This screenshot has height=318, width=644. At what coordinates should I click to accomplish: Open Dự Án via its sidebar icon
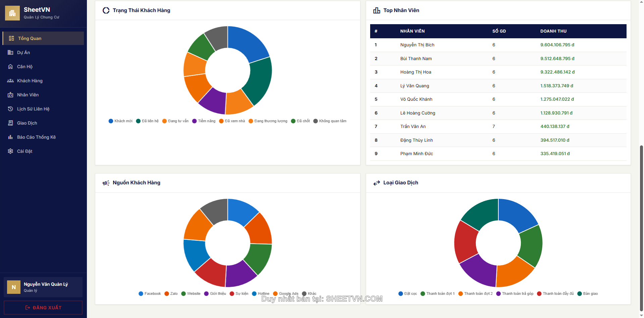(10, 52)
